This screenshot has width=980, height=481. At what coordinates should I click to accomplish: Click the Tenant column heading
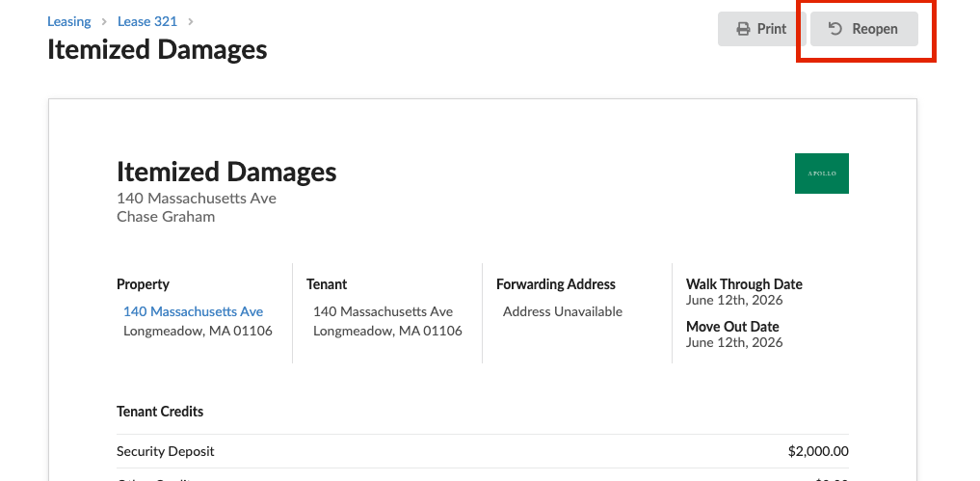tap(327, 284)
